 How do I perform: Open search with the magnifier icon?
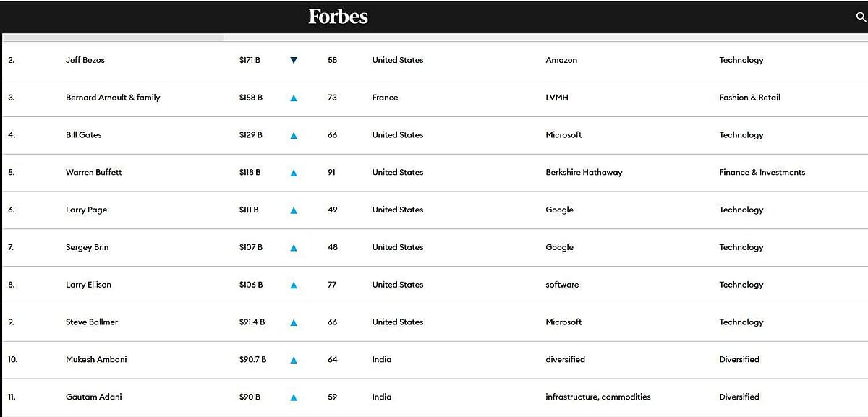tap(861, 17)
